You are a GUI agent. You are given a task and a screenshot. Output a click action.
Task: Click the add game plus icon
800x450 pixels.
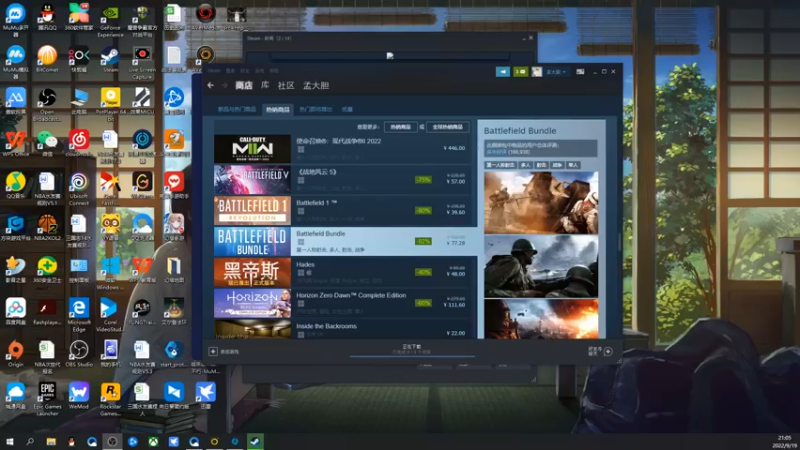[x=213, y=352]
